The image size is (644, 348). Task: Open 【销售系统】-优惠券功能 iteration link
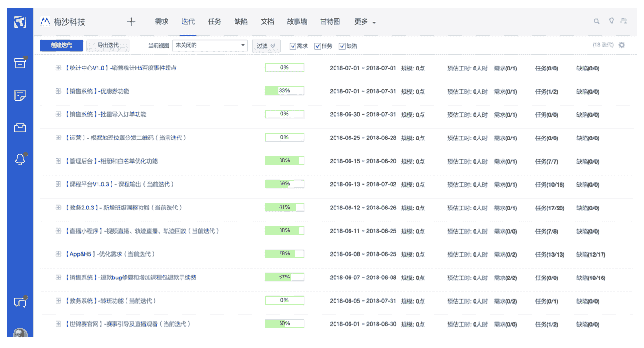coord(97,91)
